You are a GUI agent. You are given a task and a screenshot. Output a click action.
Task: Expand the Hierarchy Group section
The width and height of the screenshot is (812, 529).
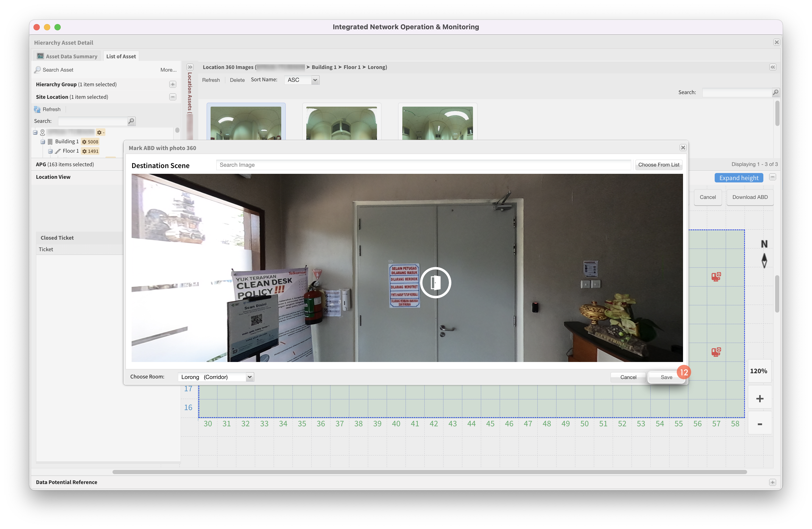[173, 84]
